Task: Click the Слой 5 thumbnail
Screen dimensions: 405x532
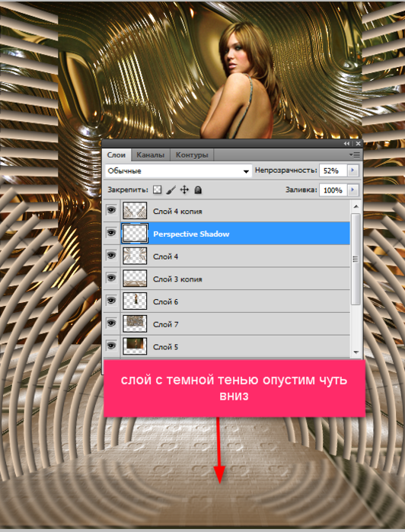Action: pos(135,346)
